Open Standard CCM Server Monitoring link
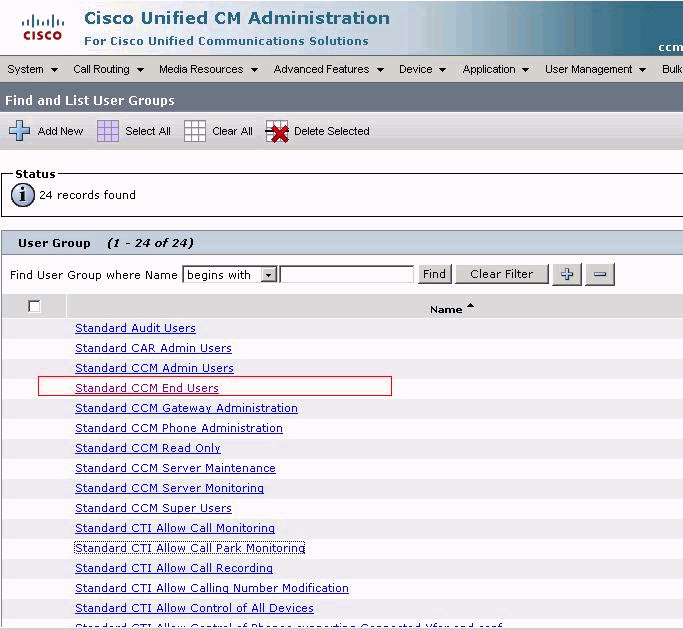683x630 pixels. [x=169, y=488]
